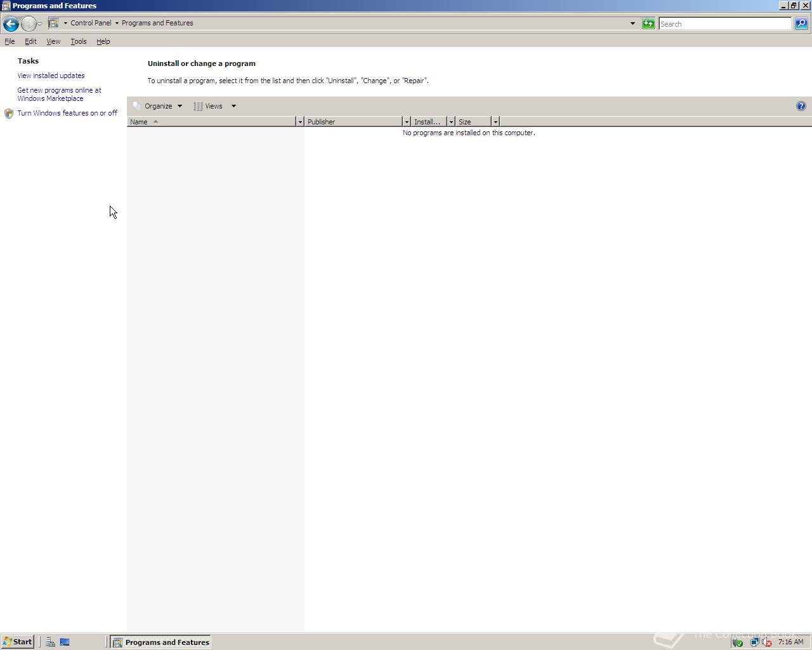This screenshot has height=650, width=812.
Task: Open the Organize toolbar menu
Action: coord(158,106)
